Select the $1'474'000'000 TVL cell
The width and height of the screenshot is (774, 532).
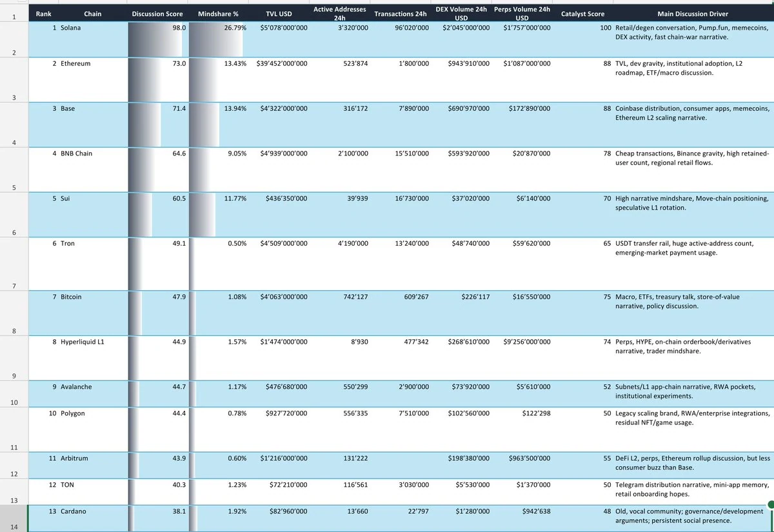click(x=279, y=358)
